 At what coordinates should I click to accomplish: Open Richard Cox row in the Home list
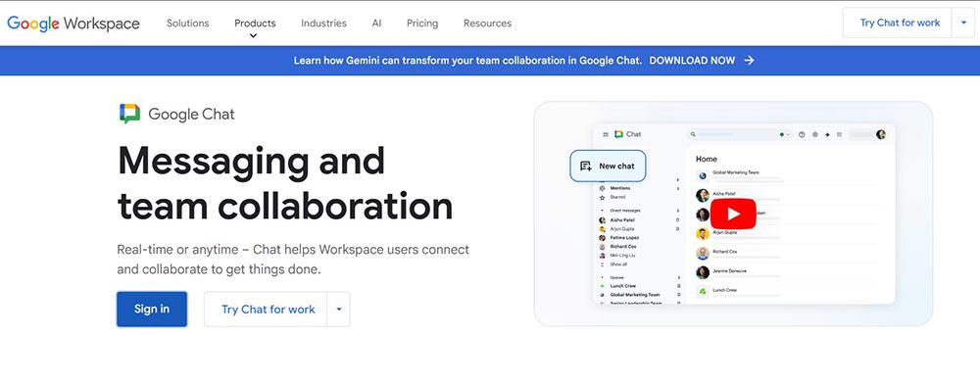click(x=788, y=253)
